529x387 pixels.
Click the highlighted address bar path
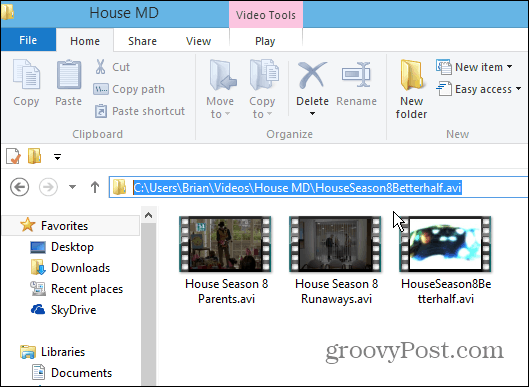coord(297,188)
